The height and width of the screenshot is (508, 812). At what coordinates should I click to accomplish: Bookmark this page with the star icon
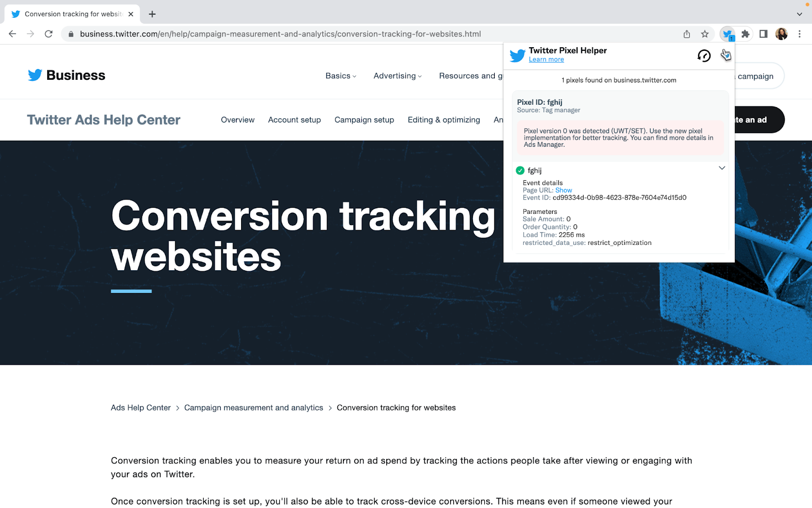point(705,34)
